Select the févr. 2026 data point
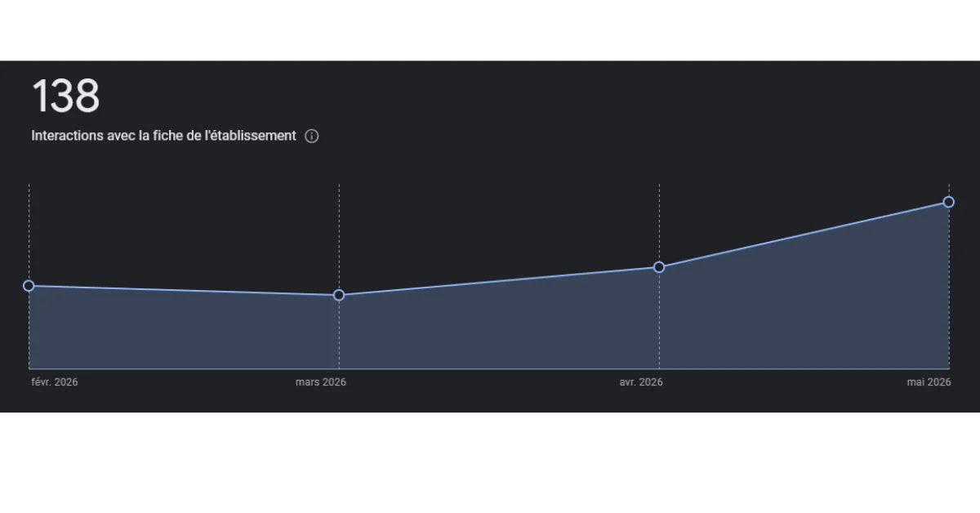Screen dimensions: 980x513 (x=29, y=286)
